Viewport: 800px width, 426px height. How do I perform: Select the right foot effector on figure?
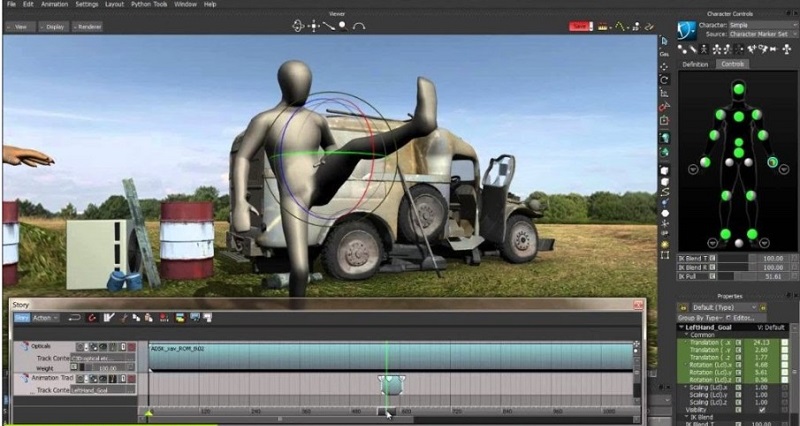(726, 234)
